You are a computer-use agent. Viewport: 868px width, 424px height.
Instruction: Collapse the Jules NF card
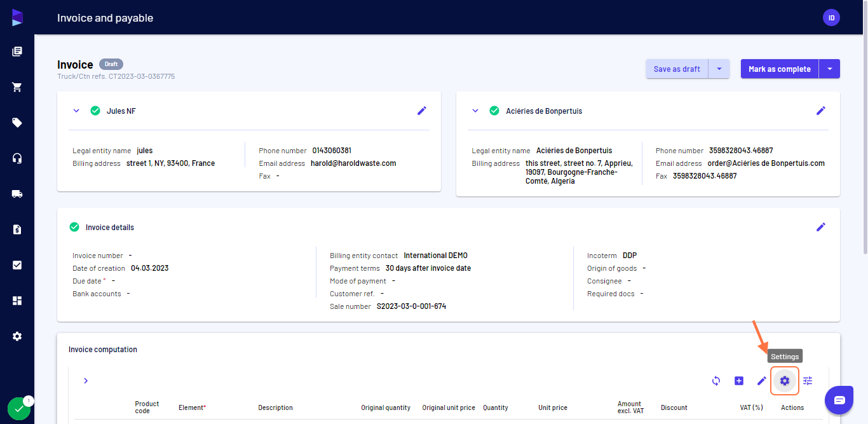76,111
